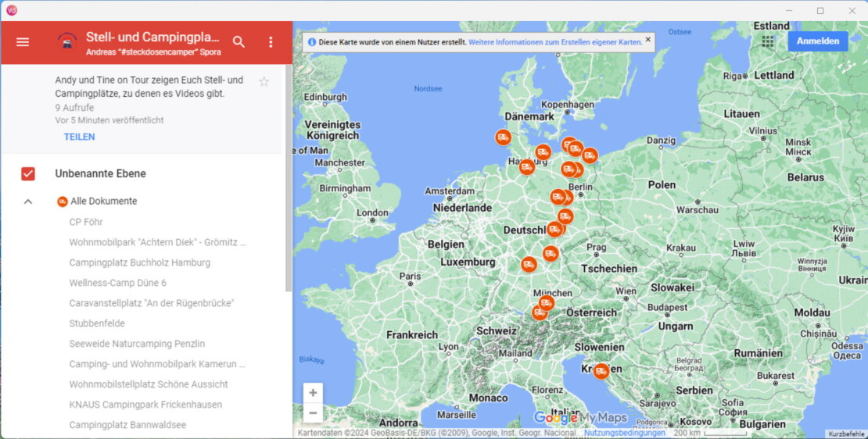Zoom out on the map
Viewport: 868px width, 439px height.
pyautogui.click(x=313, y=413)
